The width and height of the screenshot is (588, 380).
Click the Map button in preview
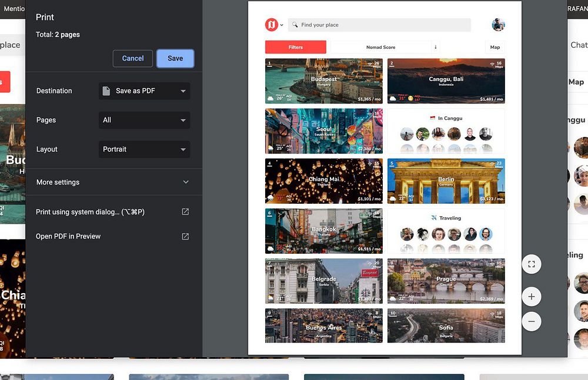495,47
